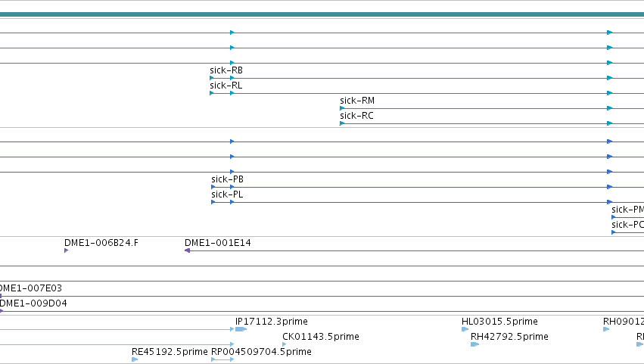Screen dimensions: 644x364
Task: Select the sick-RB transcript label
Action: point(226,70)
